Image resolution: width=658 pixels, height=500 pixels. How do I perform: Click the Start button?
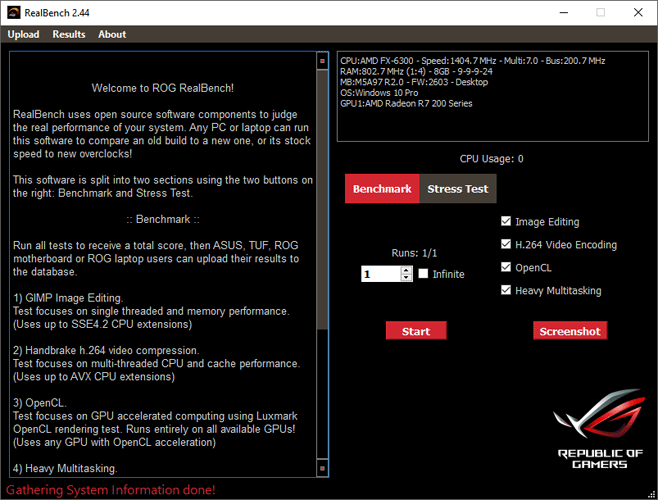click(416, 331)
